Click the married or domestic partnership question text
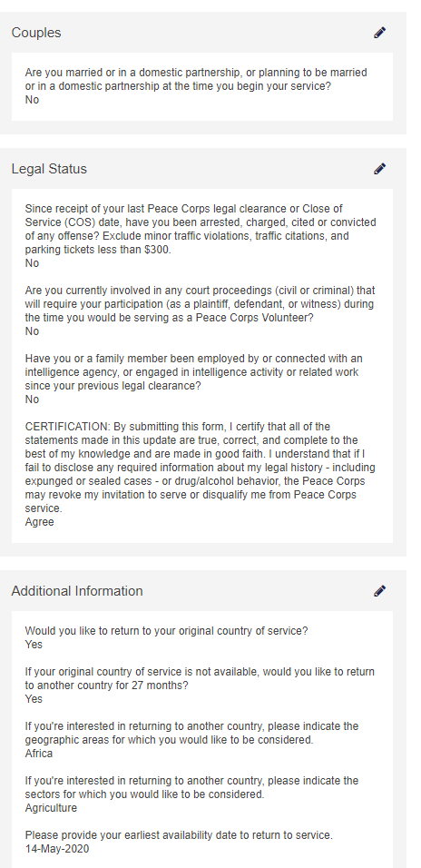This screenshot has width=421, height=868. [x=196, y=79]
